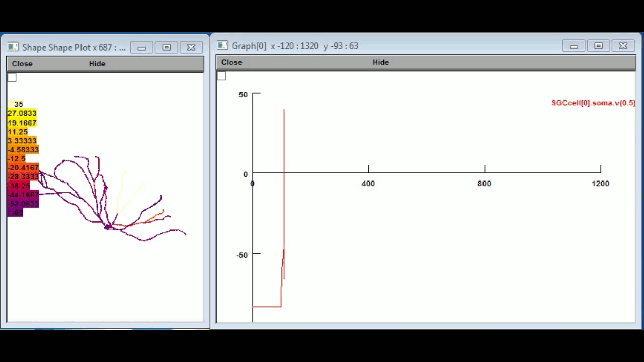This screenshot has width=644, height=362.
Task: Open the Shape Plot Close menu
Action: tap(22, 63)
